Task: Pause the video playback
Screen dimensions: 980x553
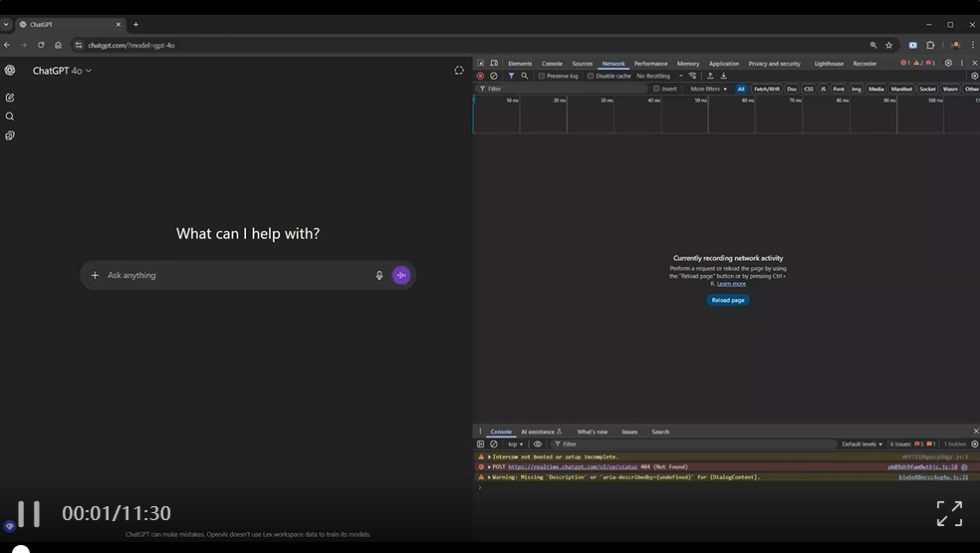Action: click(29, 513)
